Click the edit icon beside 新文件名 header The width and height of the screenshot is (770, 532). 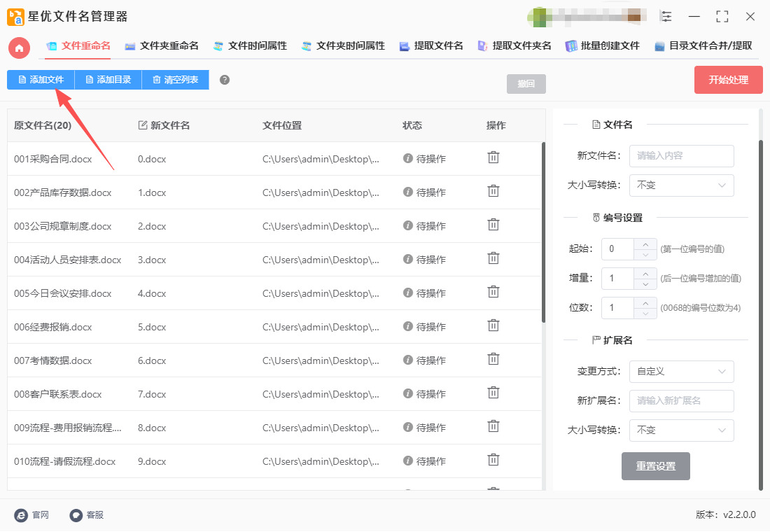pyautogui.click(x=143, y=125)
